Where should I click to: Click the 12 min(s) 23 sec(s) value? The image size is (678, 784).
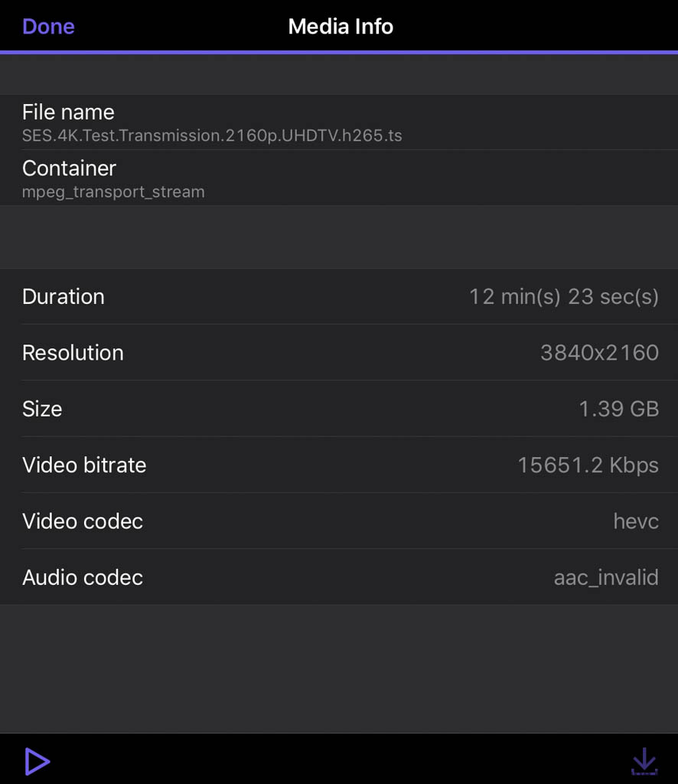tap(563, 296)
